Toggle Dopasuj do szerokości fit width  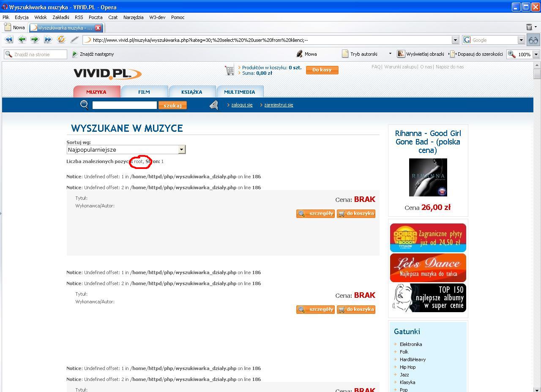[476, 54]
